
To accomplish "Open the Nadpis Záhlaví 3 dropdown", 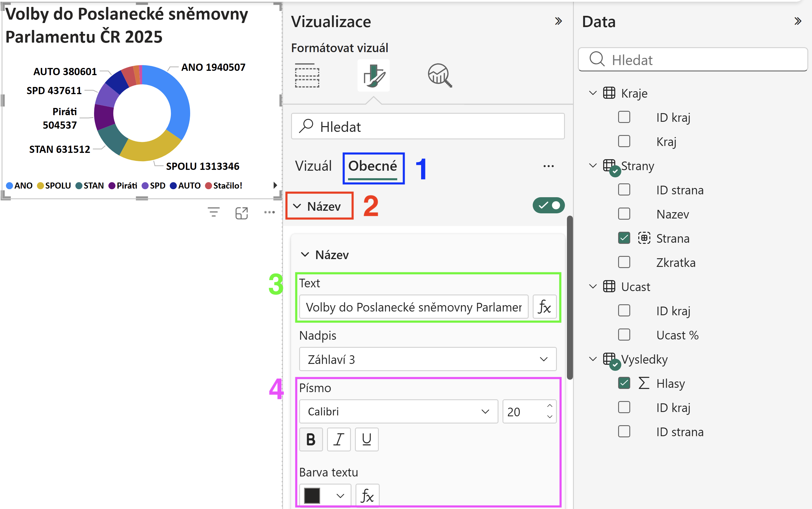I will click(x=428, y=359).
